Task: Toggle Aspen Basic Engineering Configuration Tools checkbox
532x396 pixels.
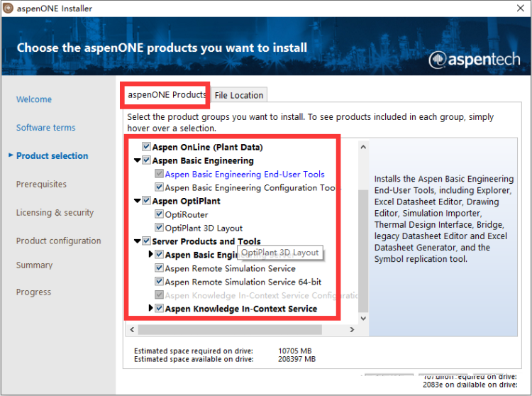Action: [159, 187]
